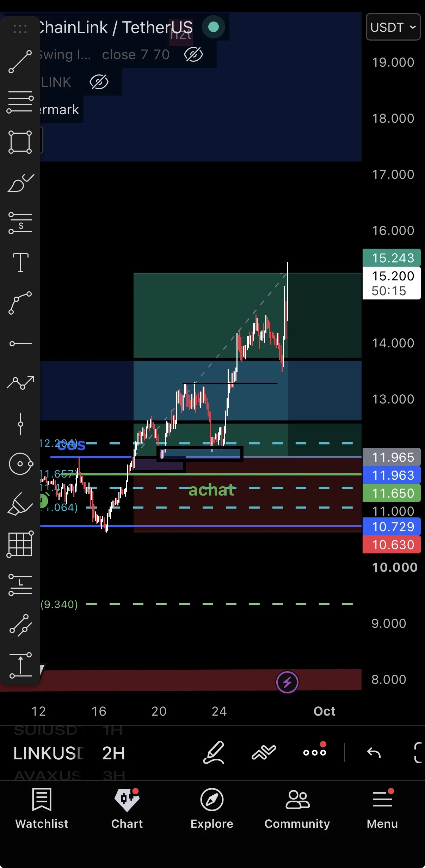Select the rectangle shape tool

tap(20, 142)
